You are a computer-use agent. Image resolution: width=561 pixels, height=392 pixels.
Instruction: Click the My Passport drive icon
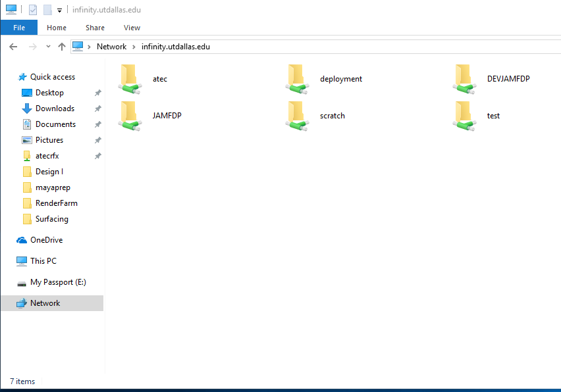22,284
